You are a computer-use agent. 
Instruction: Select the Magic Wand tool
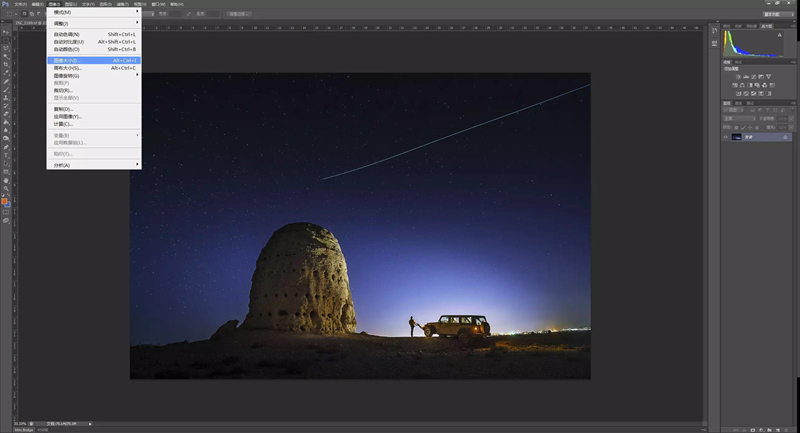click(x=6, y=56)
